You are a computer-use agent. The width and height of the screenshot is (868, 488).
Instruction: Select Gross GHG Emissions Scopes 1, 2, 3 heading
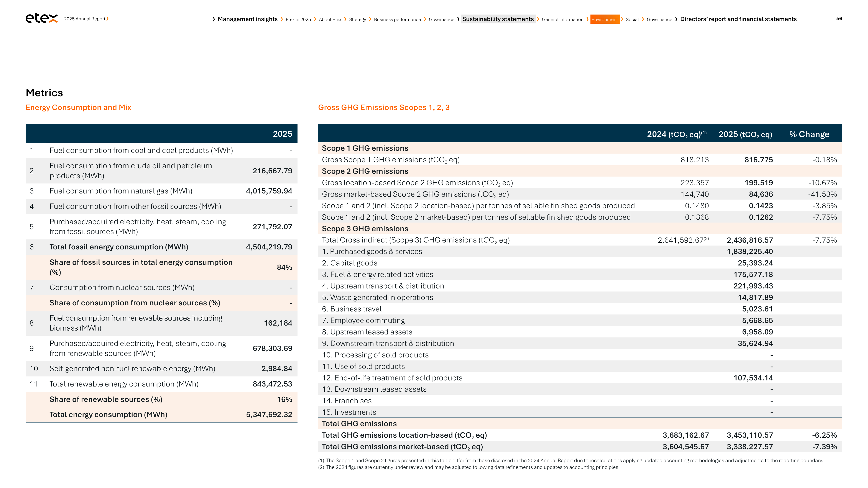point(384,107)
